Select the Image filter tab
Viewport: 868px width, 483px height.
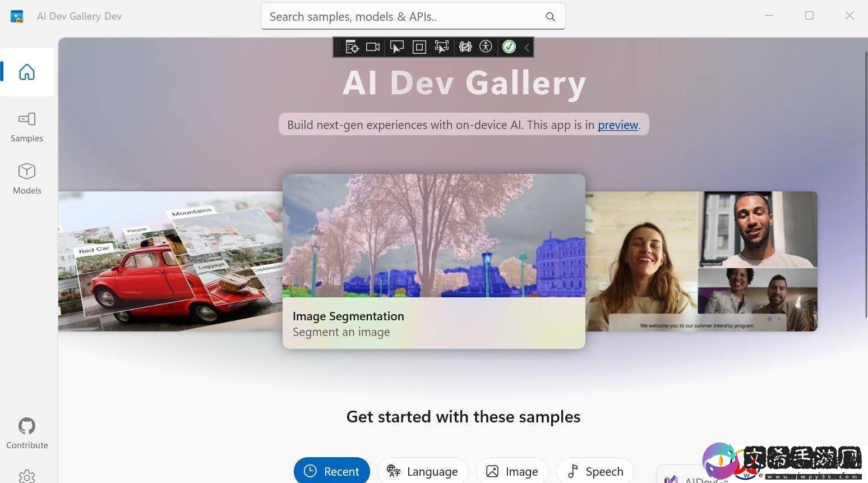click(512, 471)
